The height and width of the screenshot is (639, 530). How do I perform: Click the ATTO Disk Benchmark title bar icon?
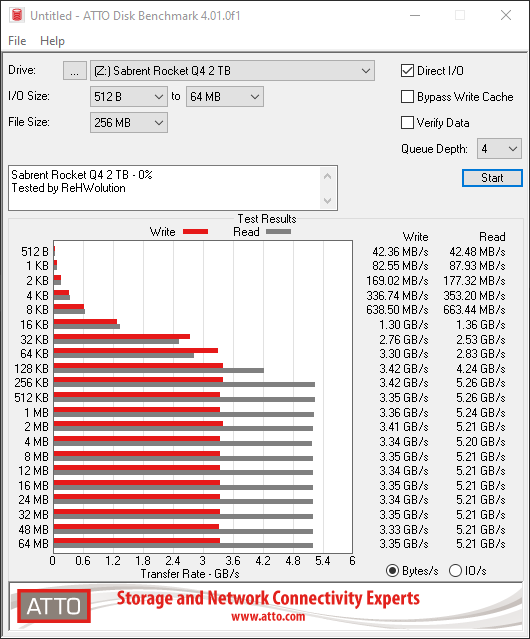coord(17,15)
